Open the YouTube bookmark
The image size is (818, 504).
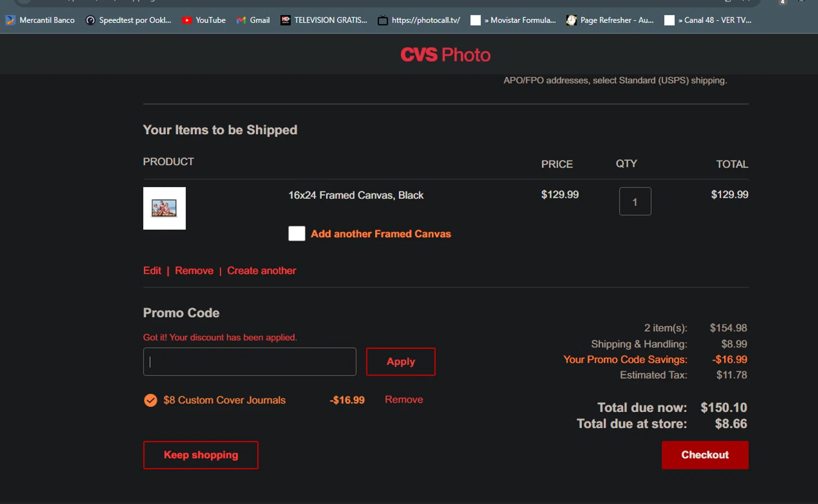pos(204,20)
